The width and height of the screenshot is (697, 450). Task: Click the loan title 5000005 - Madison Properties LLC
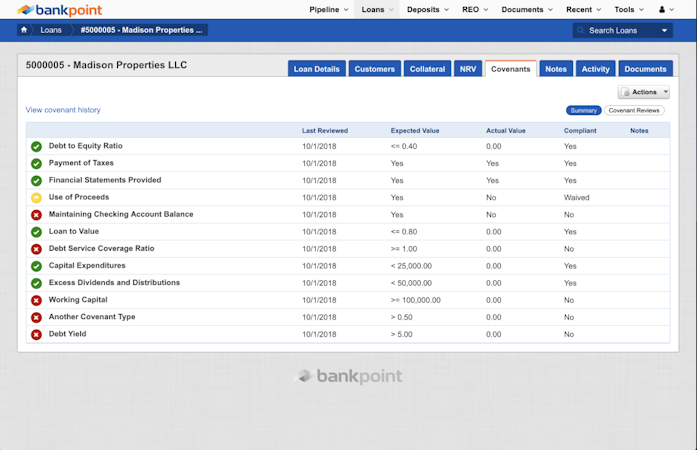(106, 65)
